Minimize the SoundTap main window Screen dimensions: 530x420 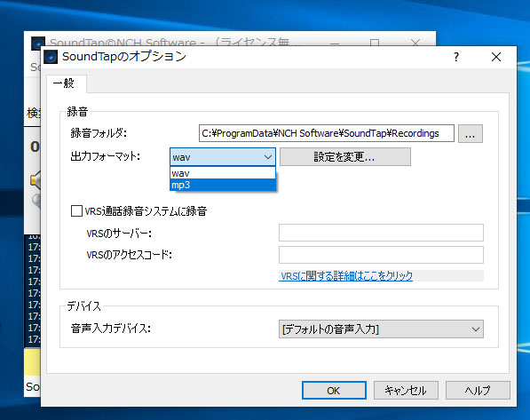pos(335,43)
